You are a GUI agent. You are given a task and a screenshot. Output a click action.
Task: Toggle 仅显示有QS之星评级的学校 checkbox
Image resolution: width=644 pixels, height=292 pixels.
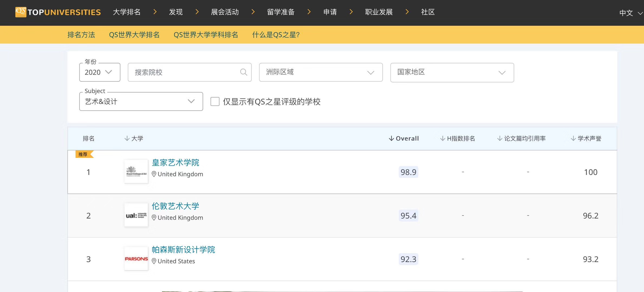215,102
